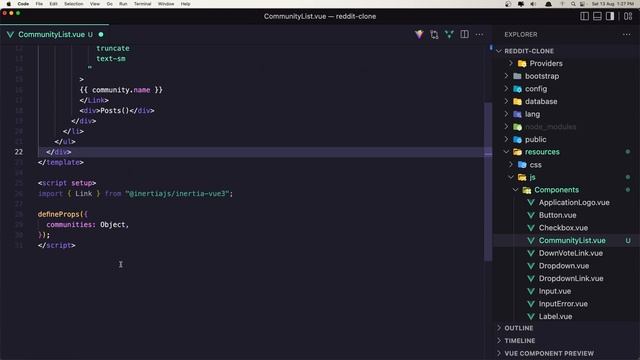Click the editor vertical scrollbar thumb
Viewport: 640px width, 360px height.
point(488,182)
